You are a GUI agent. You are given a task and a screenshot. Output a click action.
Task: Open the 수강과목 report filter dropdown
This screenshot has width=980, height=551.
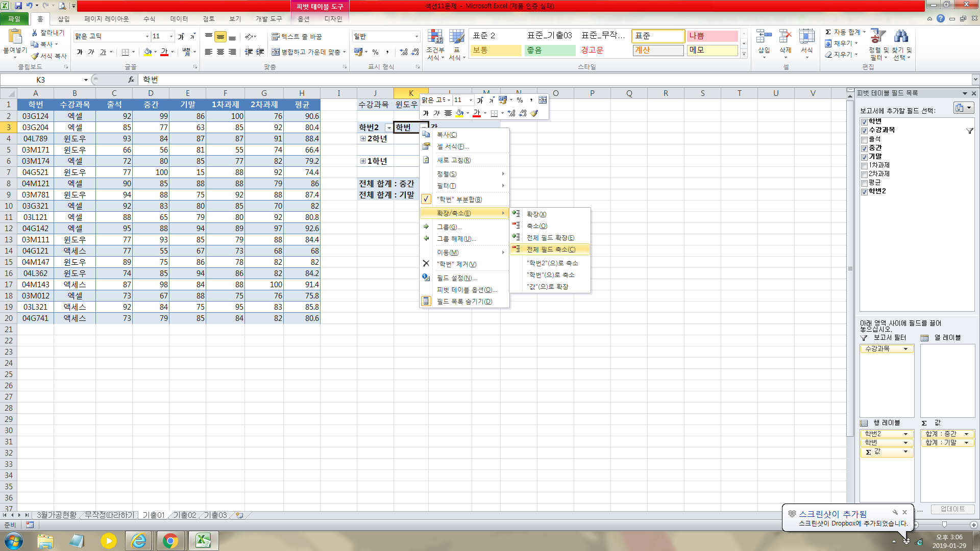(x=905, y=349)
